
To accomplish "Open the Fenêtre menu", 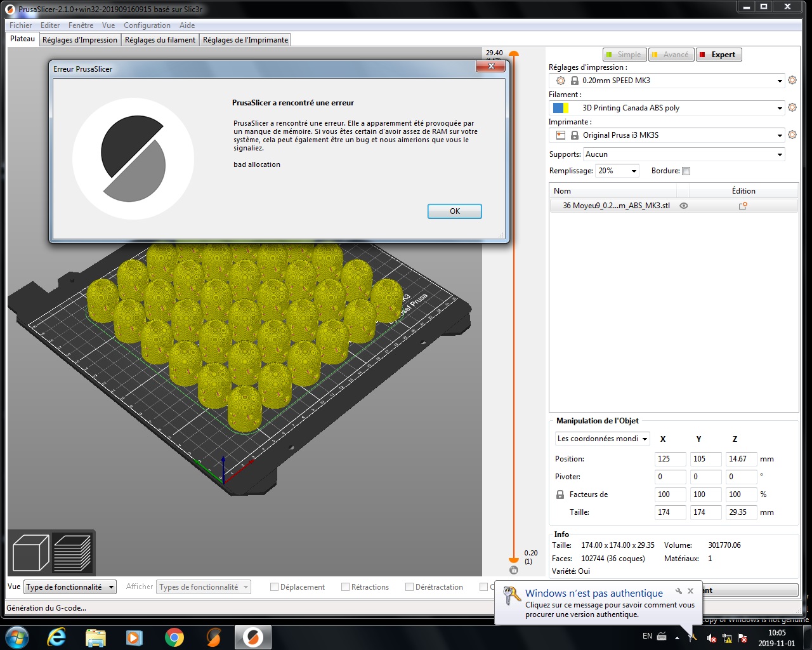I will (81, 25).
